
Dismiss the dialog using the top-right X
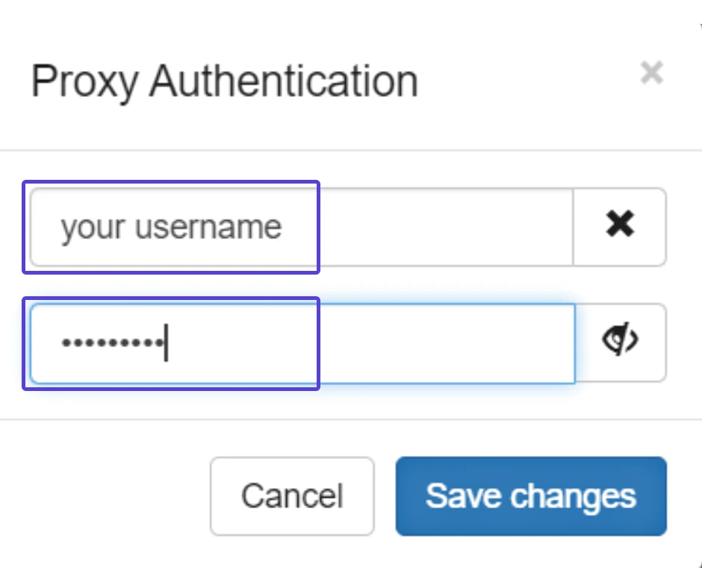(x=651, y=72)
